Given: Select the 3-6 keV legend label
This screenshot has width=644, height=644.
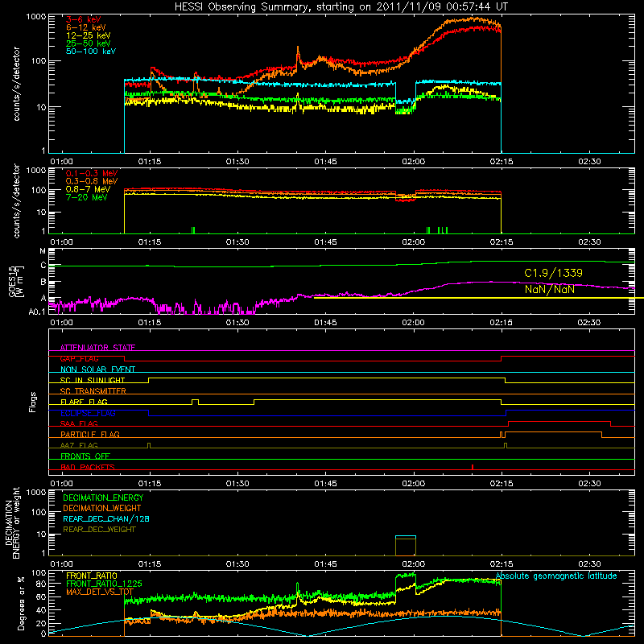Looking at the screenshot, I should pyautogui.click(x=83, y=19).
